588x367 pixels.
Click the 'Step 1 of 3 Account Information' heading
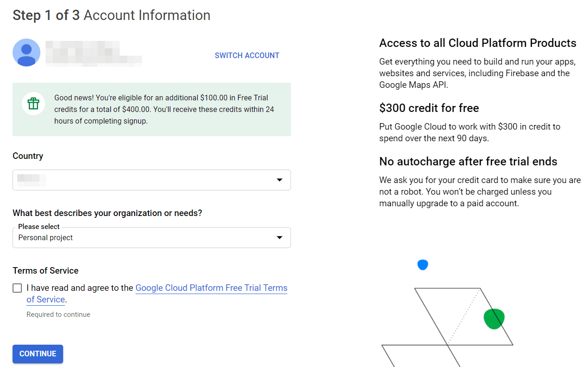click(x=111, y=15)
